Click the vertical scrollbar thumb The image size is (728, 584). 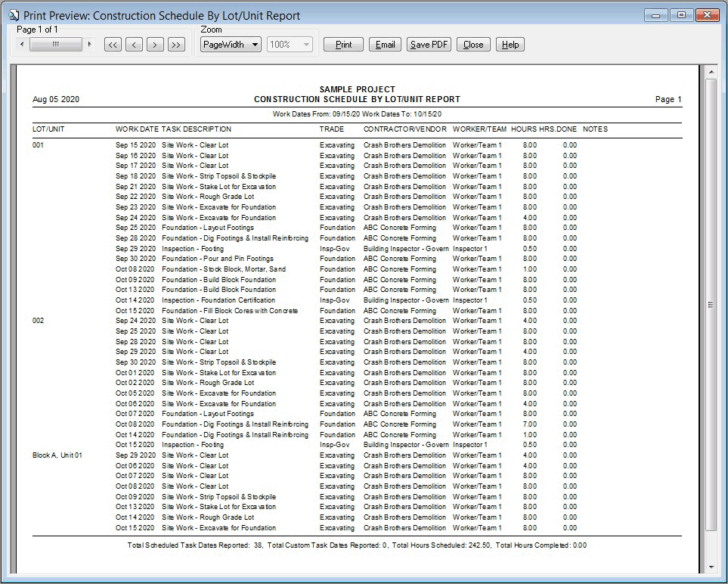point(711,304)
